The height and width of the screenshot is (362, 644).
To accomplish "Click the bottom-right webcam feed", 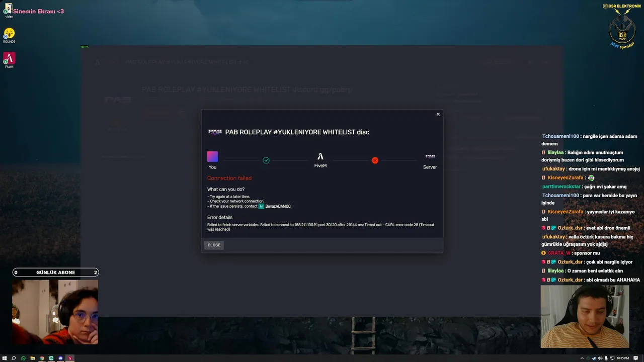I will [x=585, y=317].
